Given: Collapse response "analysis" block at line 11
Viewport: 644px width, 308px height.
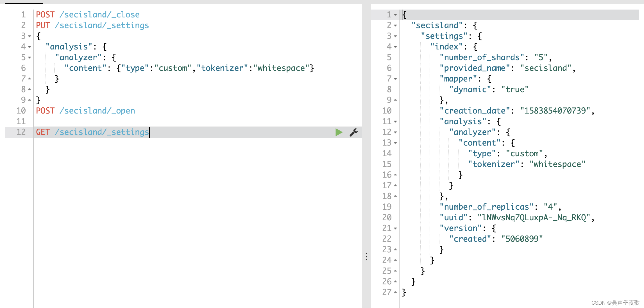Looking at the screenshot, I should coord(395,121).
